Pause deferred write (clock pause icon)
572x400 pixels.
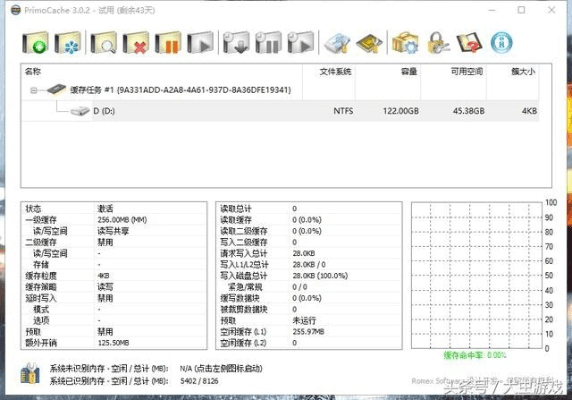[x=268, y=43]
